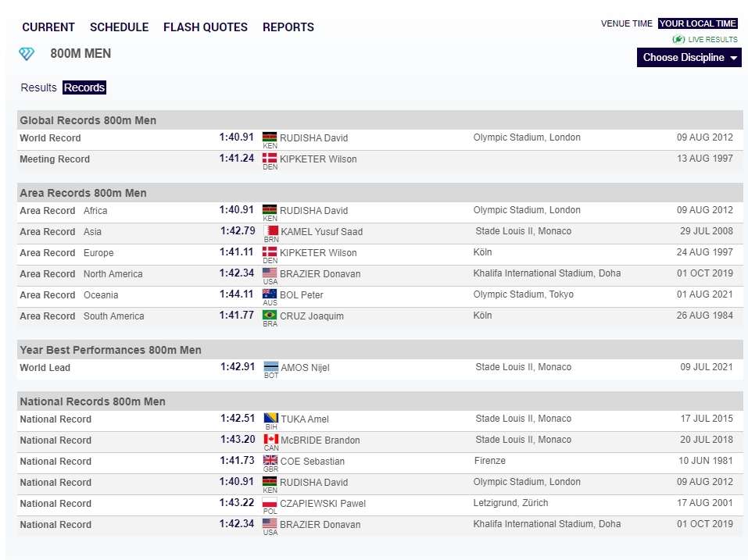Image resolution: width=748 pixels, height=560 pixels.
Task: Select Your Local Time option
Action: pyautogui.click(x=697, y=23)
